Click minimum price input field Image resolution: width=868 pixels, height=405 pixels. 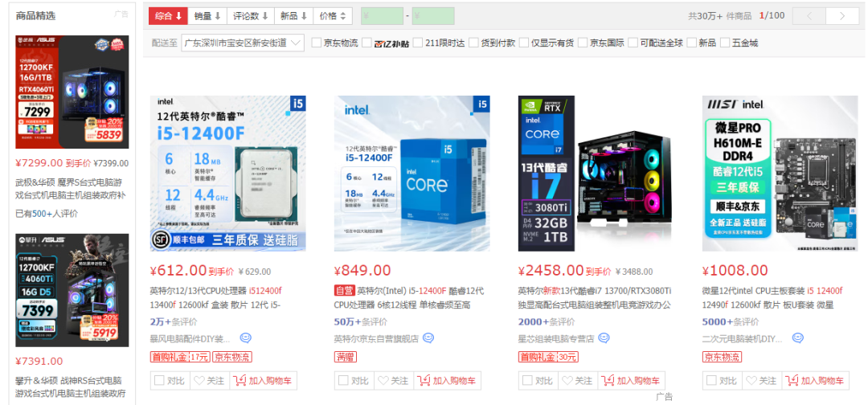382,16
